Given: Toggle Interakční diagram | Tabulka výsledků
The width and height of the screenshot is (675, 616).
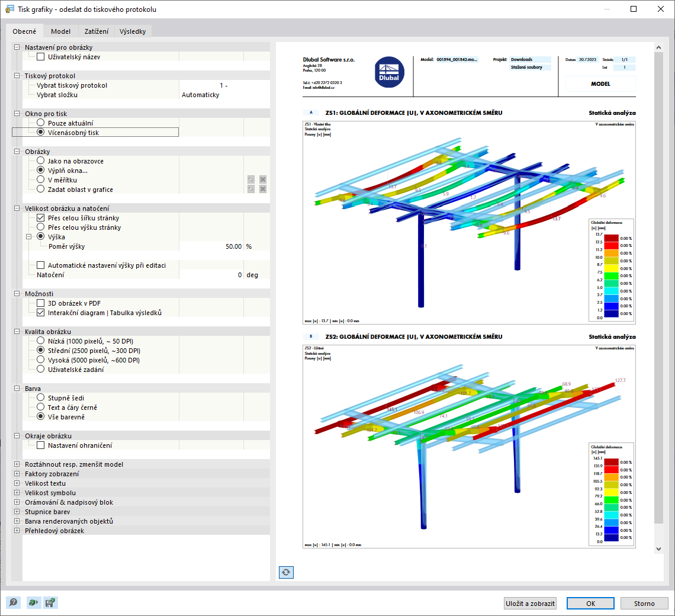Looking at the screenshot, I should pyautogui.click(x=40, y=312).
